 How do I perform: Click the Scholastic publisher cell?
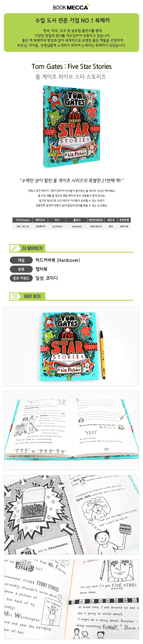pyautogui.click(x=77, y=226)
